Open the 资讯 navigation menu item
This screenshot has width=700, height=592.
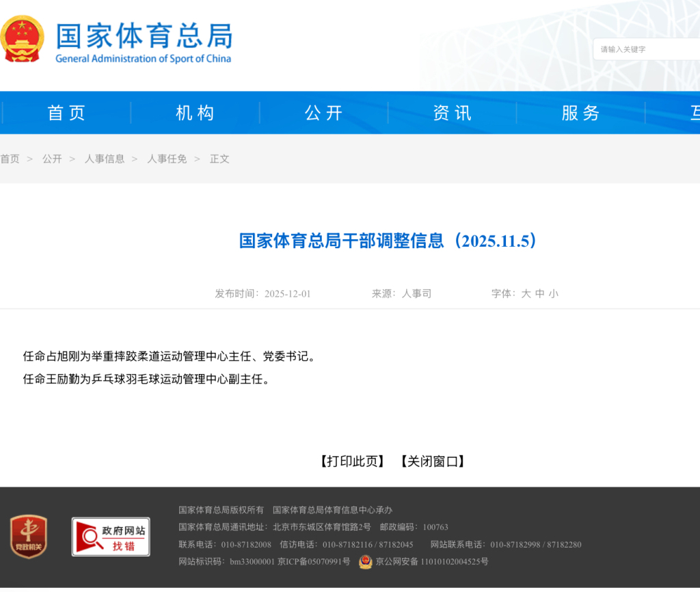pos(451,113)
